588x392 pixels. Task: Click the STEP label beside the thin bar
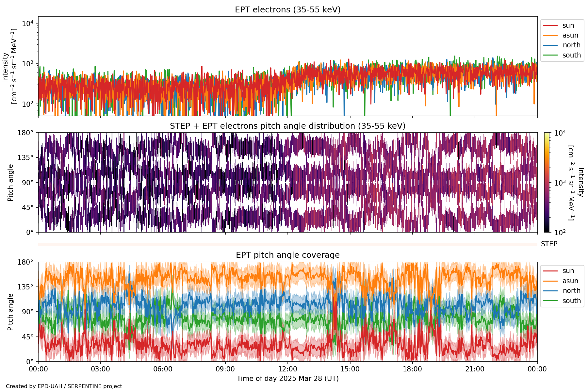(x=549, y=244)
